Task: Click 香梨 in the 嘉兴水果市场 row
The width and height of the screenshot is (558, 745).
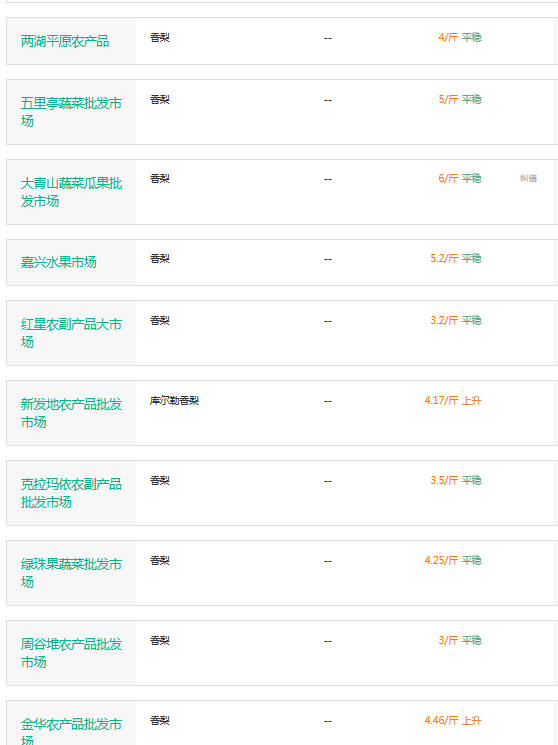Action: tap(160, 258)
